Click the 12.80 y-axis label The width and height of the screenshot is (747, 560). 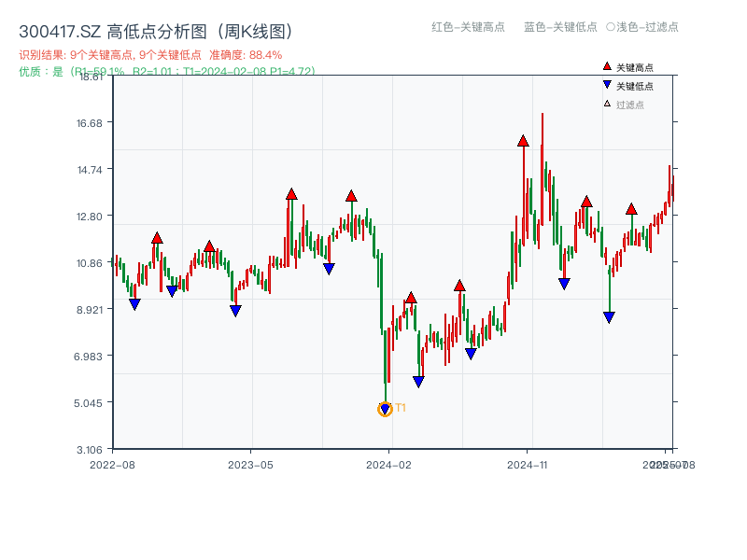90,217
